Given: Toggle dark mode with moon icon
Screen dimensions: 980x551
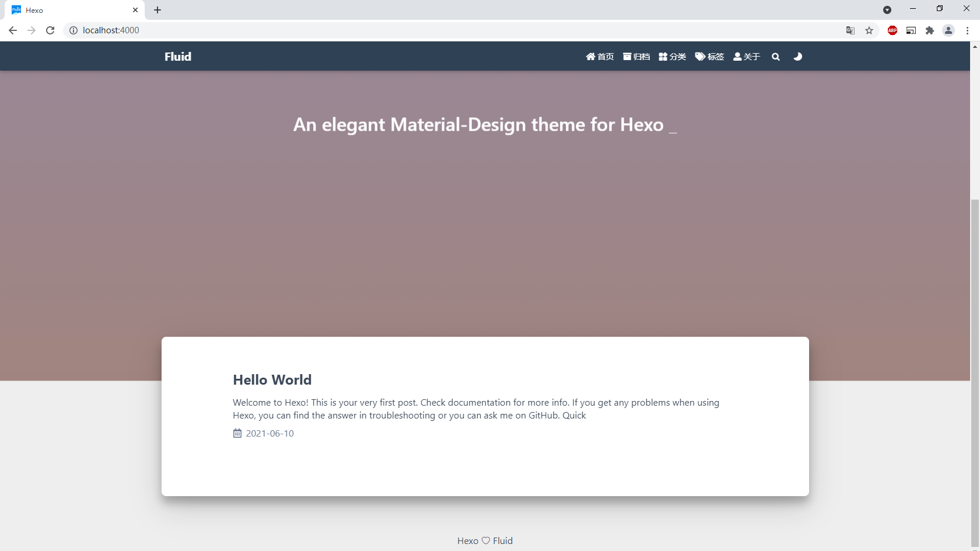Looking at the screenshot, I should [x=797, y=57].
